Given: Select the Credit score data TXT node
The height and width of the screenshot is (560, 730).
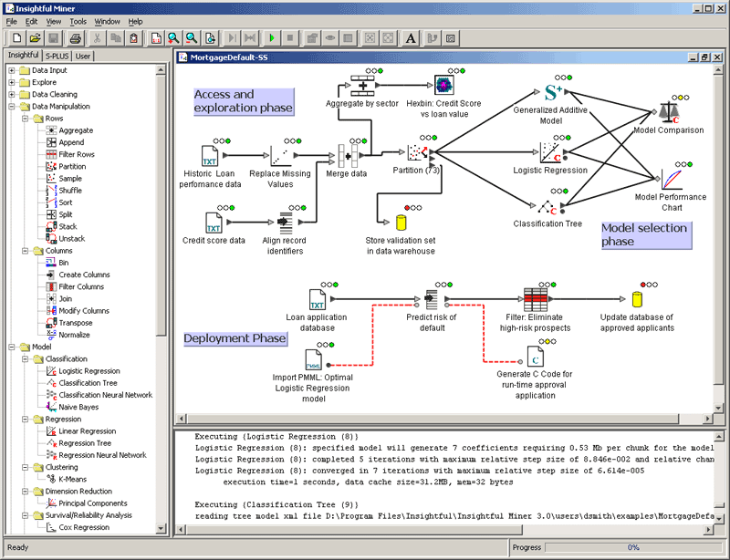Looking at the screenshot, I should tap(214, 223).
